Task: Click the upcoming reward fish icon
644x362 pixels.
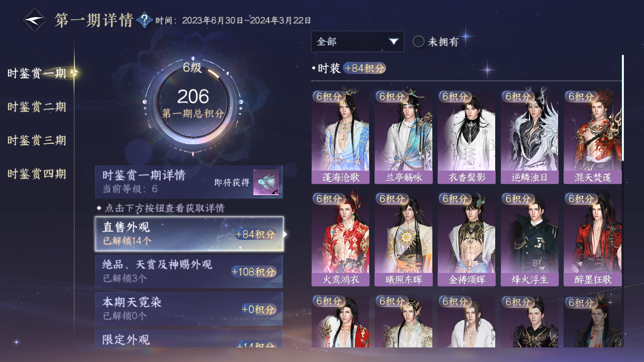Action: pos(266,183)
